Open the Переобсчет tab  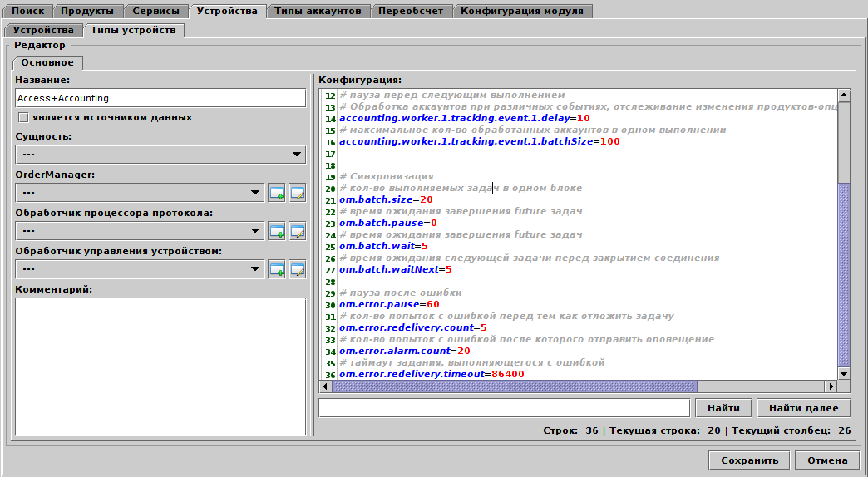point(411,11)
